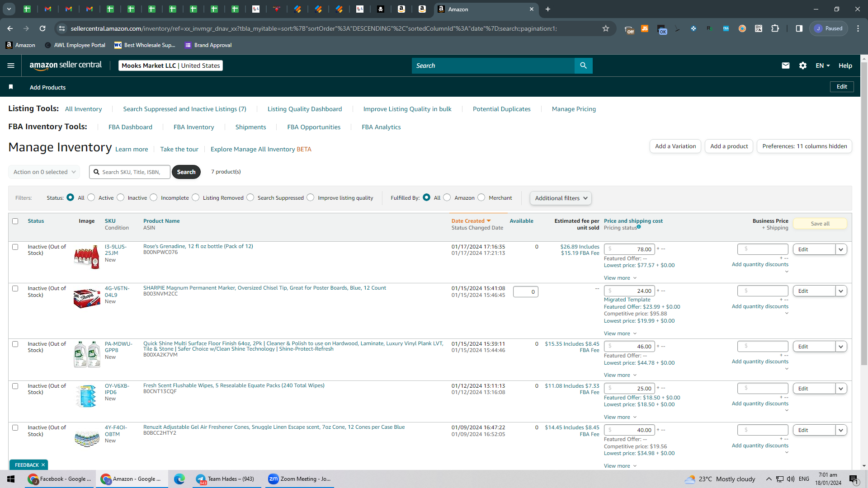Close the FEEDBACK tab

tap(43, 465)
